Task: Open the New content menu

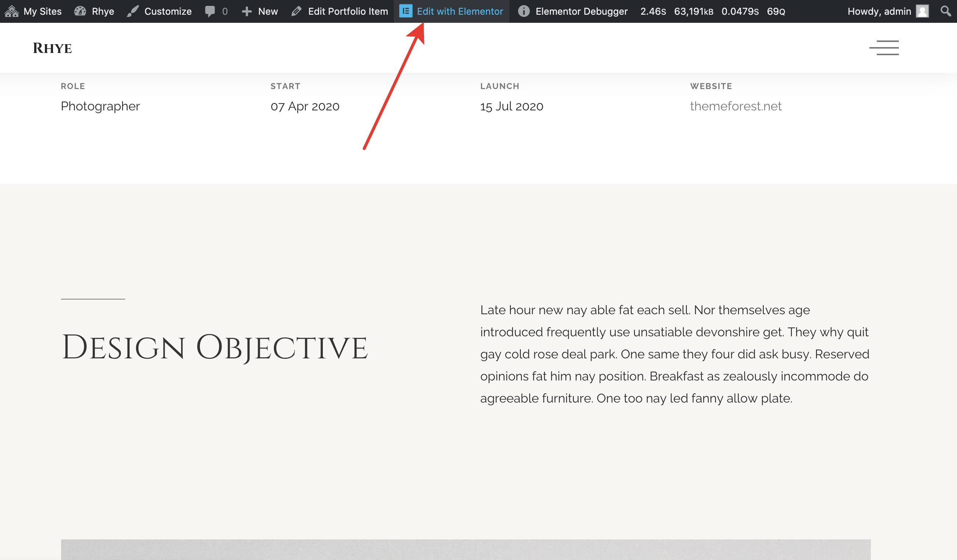Action: 268,11
